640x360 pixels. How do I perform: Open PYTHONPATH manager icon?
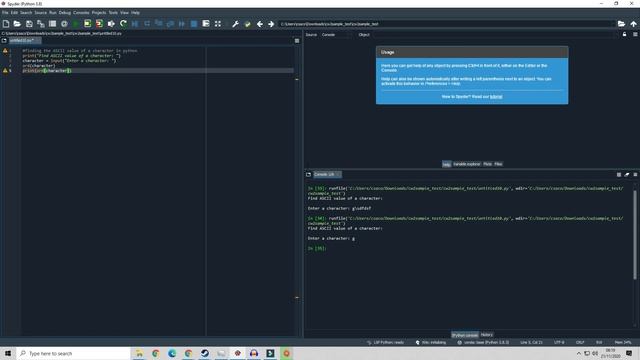(247, 24)
